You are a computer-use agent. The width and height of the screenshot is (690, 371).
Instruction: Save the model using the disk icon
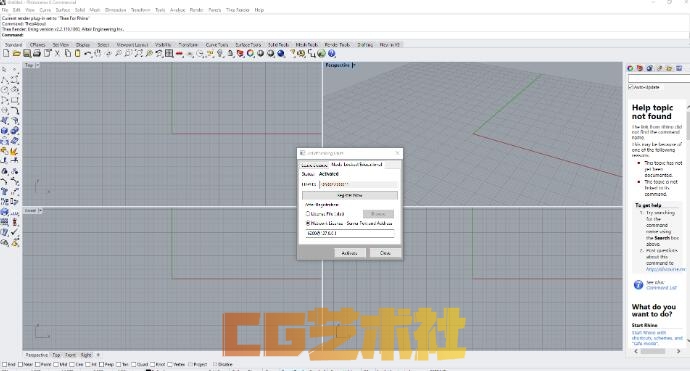pyautogui.click(x=27, y=53)
